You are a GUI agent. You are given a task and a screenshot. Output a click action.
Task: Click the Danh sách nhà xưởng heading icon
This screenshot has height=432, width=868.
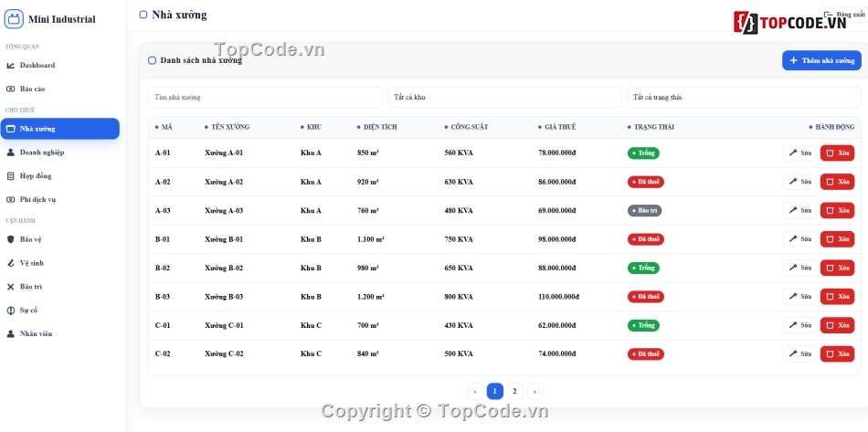tap(153, 61)
